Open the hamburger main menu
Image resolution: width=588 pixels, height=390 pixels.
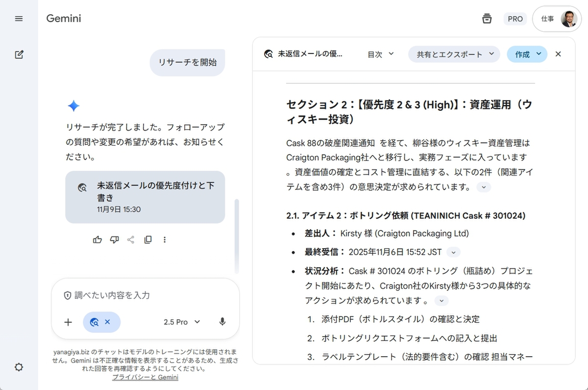(x=19, y=19)
